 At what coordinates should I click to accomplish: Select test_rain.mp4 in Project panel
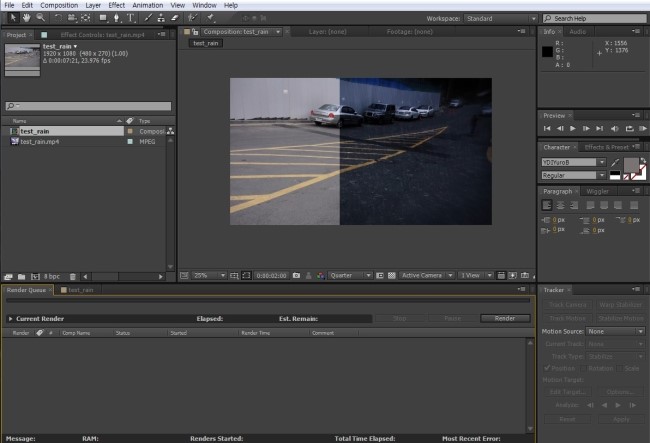(39, 142)
